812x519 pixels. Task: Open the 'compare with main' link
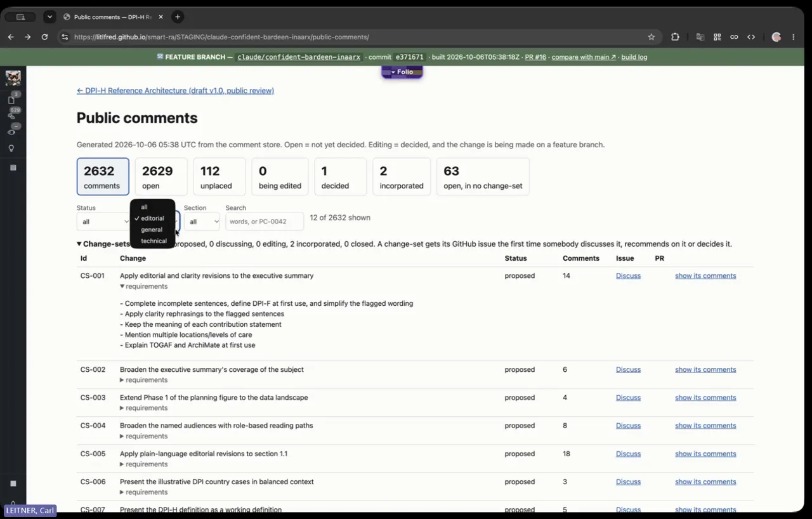[584, 57]
